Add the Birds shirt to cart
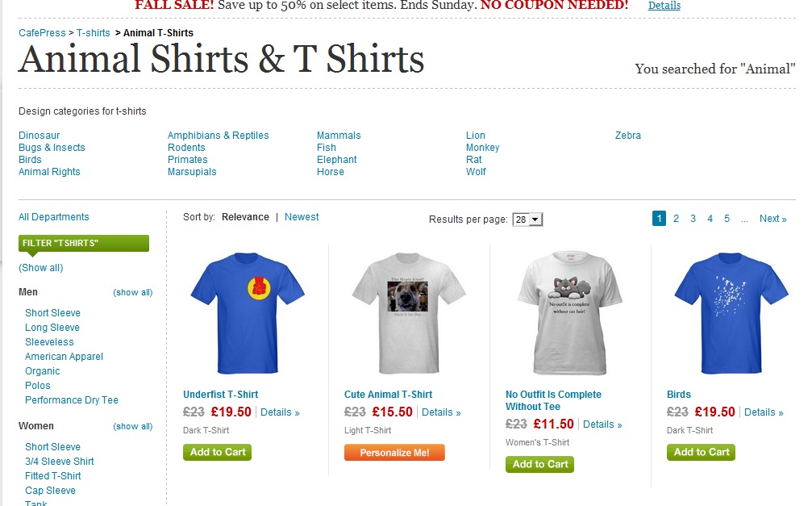Image resolution: width=812 pixels, height=506 pixels. tap(702, 452)
